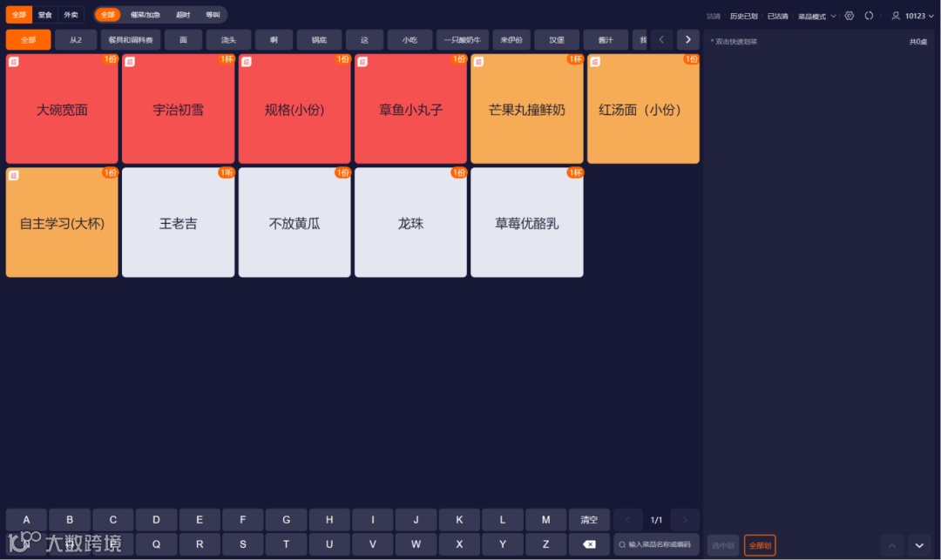
Task: Click the 选中划 button
Action: (722, 545)
